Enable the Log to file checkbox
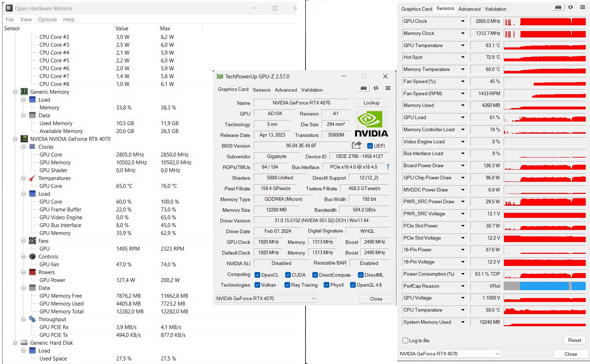Viewport: 590px width, 364px height. tap(405, 340)
